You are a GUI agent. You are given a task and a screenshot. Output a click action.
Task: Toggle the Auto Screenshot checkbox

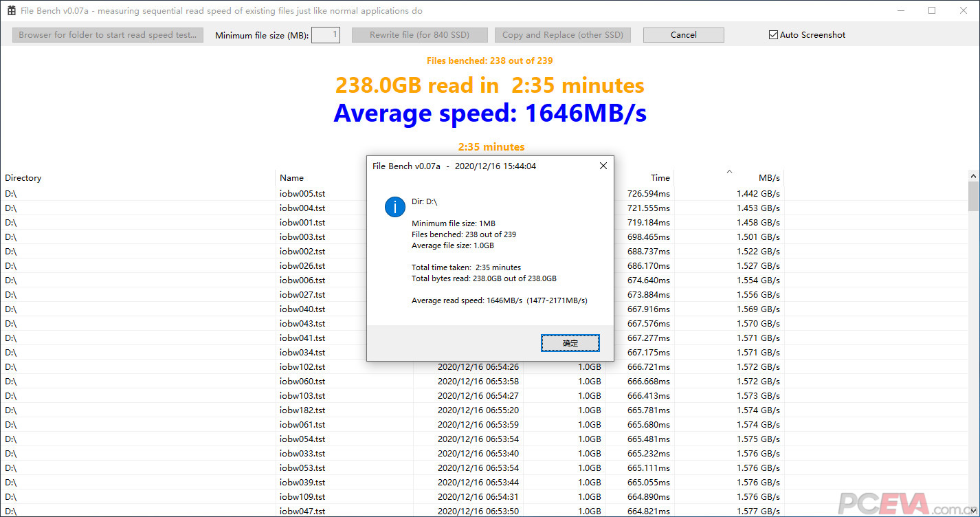pyautogui.click(x=773, y=35)
